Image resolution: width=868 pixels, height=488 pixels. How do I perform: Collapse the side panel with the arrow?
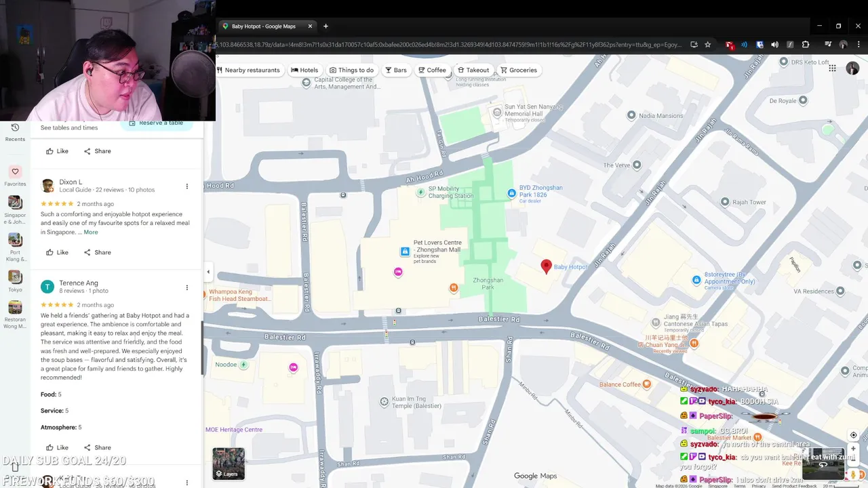[208, 272]
